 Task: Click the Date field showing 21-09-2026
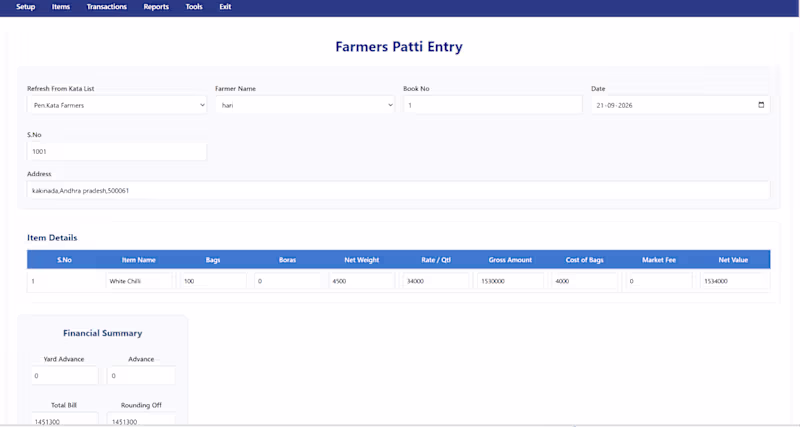[680, 105]
